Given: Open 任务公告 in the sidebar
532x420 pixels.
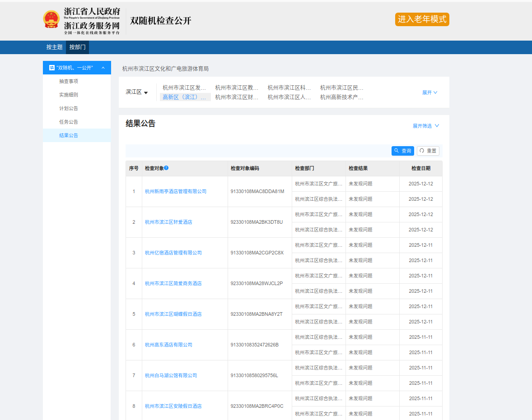Looking at the screenshot, I should point(69,122).
